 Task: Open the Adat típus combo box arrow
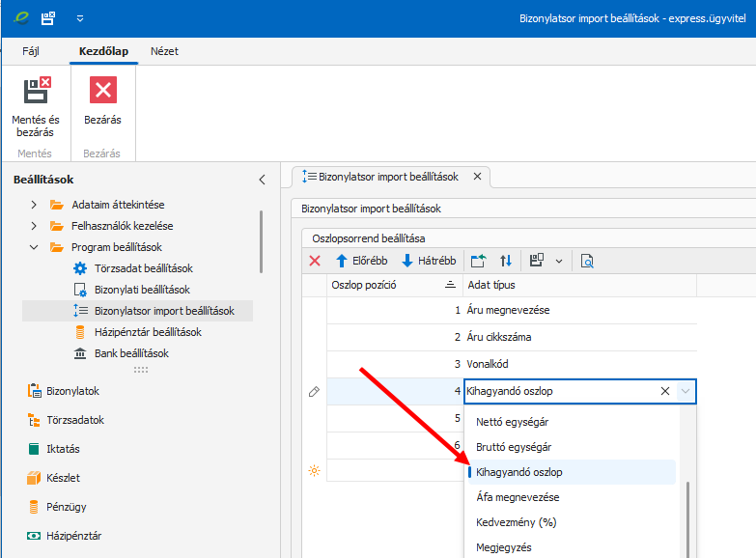(x=686, y=391)
